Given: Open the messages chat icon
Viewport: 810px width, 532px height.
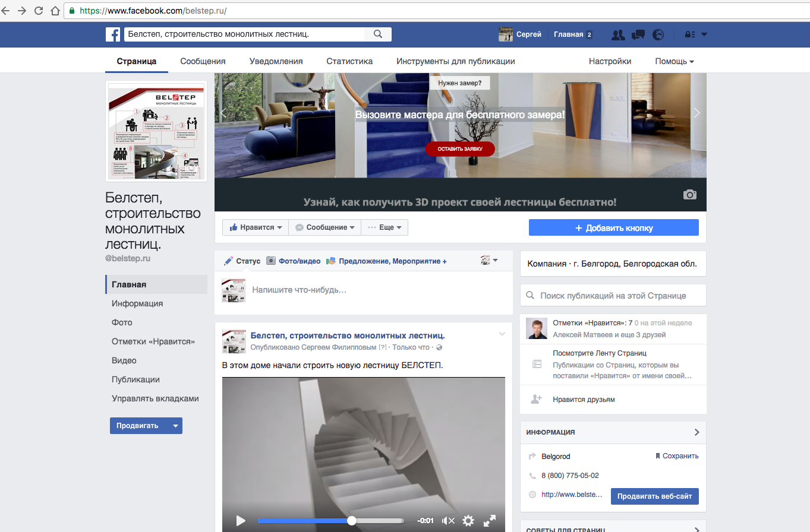Looking at the screenshot, I should (638, 34).
